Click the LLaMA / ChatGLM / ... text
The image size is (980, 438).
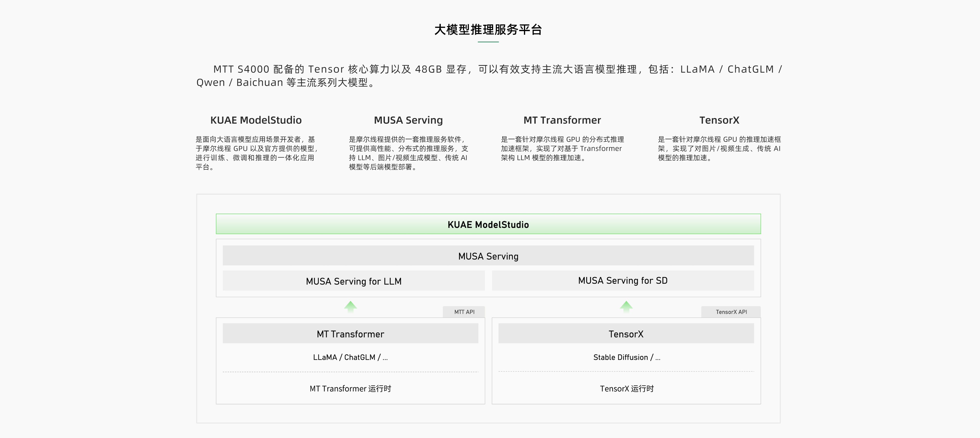pos(350,357)
